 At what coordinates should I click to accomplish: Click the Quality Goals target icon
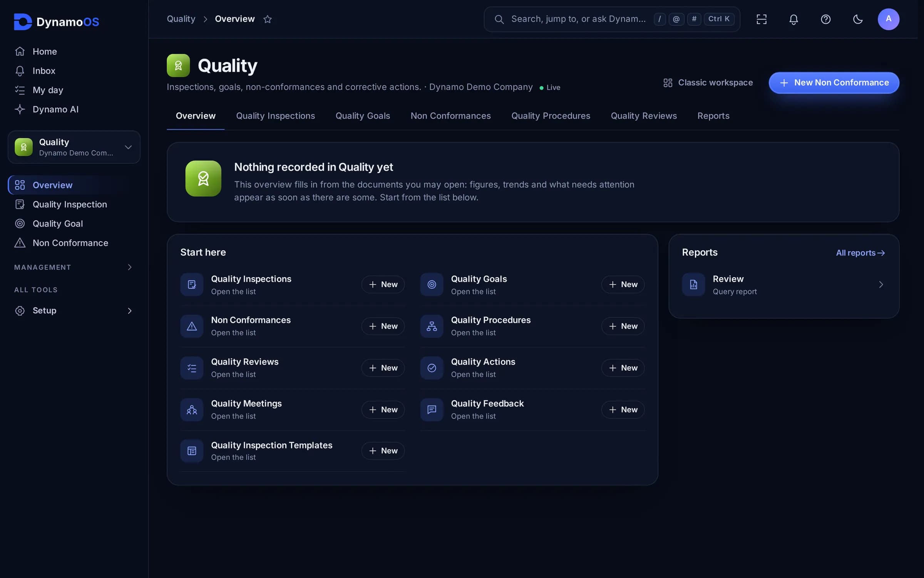(432, 284)
